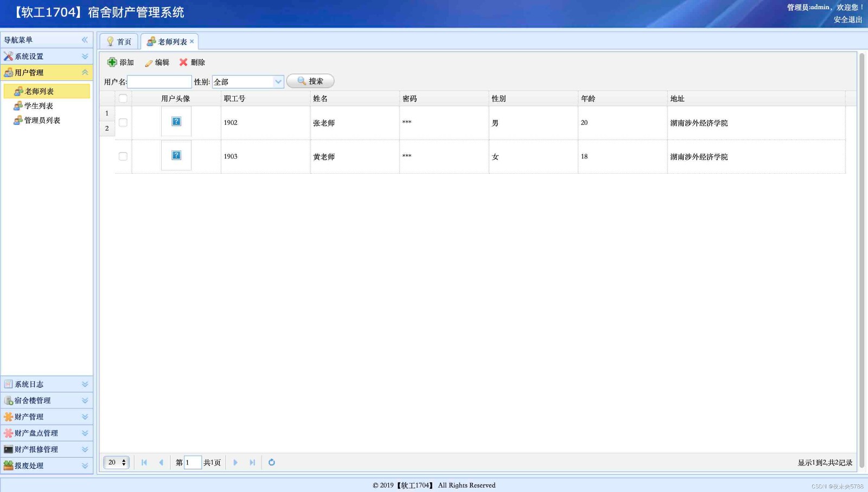
Task: Expand the 财产报修管理 section chevron
Action: point(85,450)
